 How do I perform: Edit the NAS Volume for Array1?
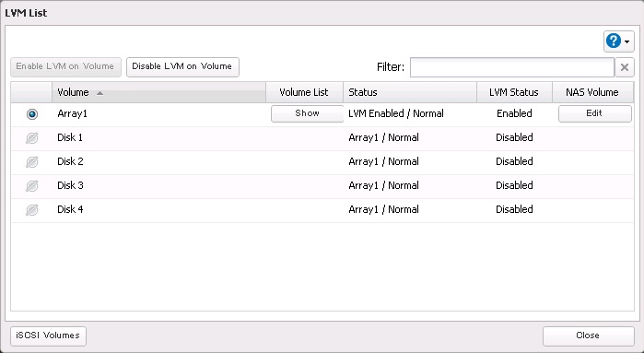click(x=595, y=113)
